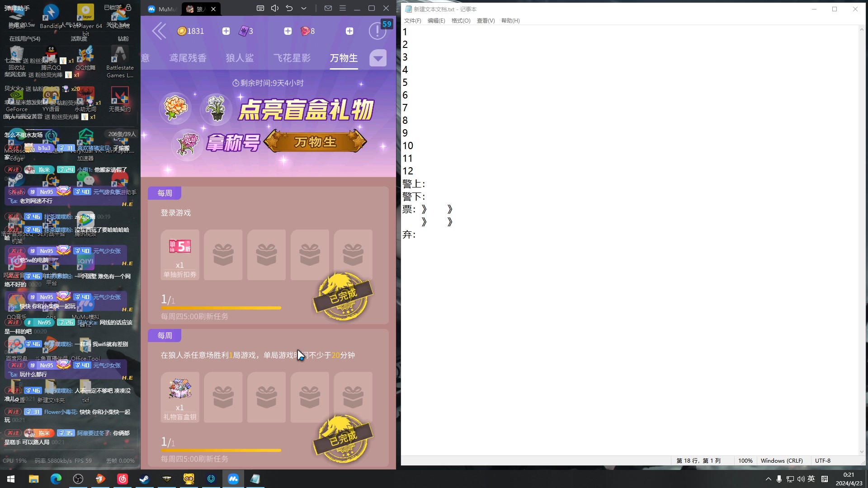Select the 狼人鲨 tab
Image resolution: width=868 pixels, height=488 pixels.
[x=240, y=58]
